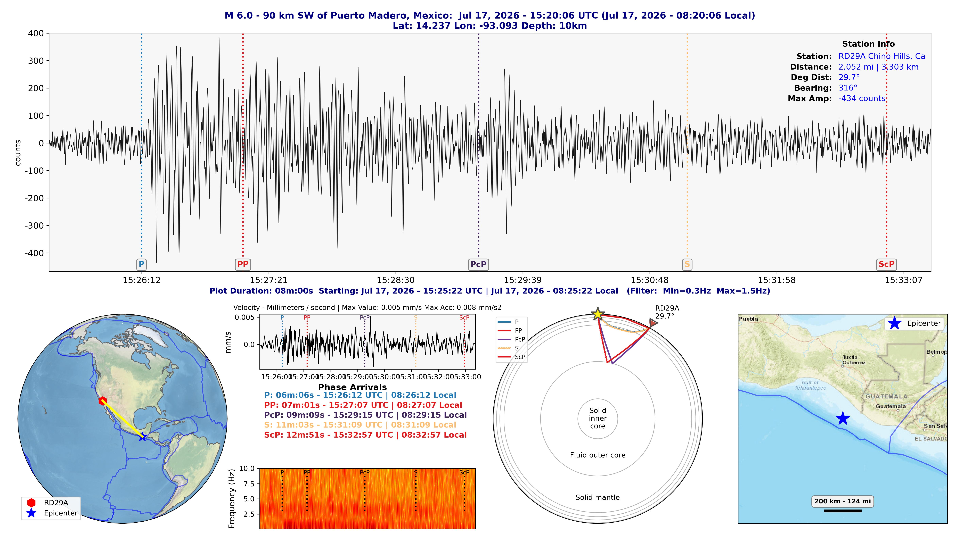Click the station name "RD29A Chino Hills, Ca"
This screenshot has width=980, height=551.
tap(881, 56)
